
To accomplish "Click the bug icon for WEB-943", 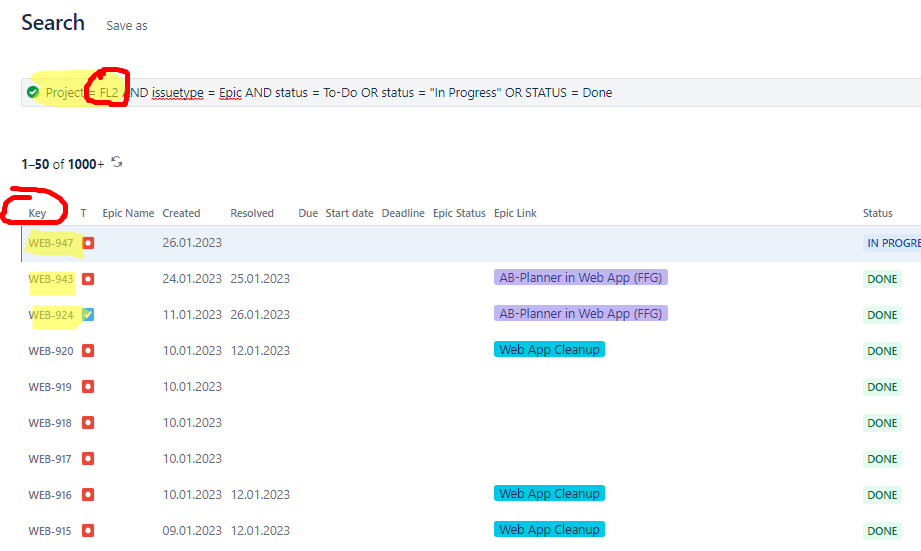I will click(88, 279).
